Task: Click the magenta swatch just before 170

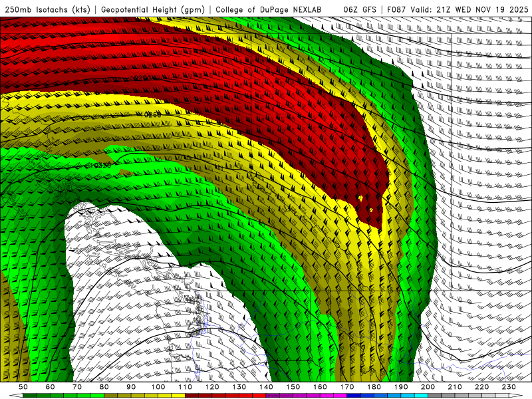Action: point(340,396)
